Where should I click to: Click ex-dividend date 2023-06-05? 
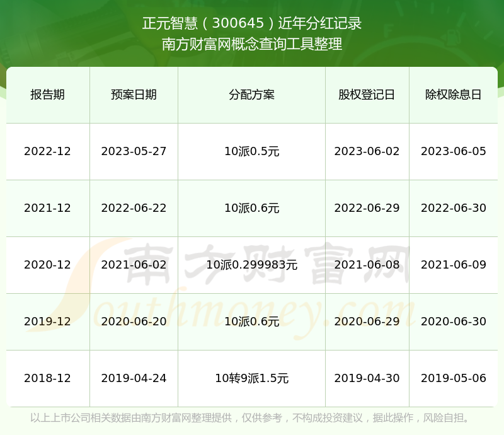point(453,151)
